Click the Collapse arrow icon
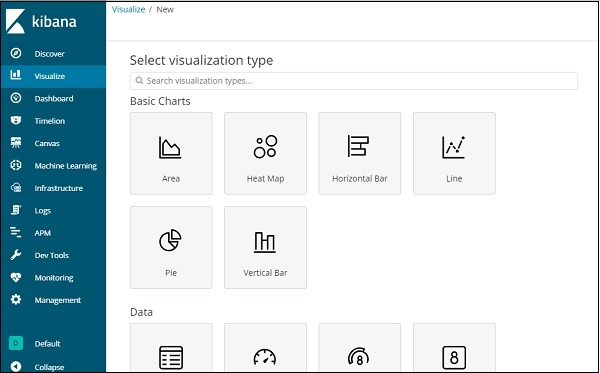The width and height of the screenshot is (600, 373). pyautogui.click(x=16, y=366)
